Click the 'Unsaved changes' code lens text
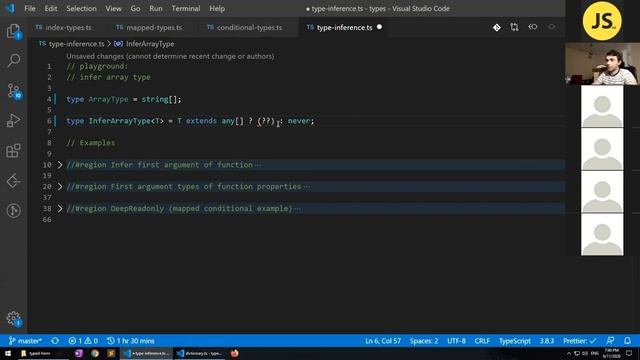This screenshot has height=360, width=640. pos(170,56)
